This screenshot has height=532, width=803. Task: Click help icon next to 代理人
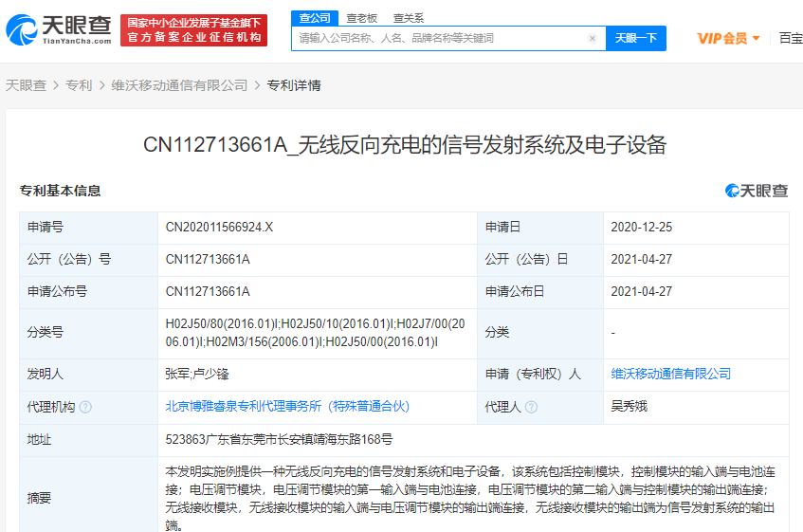[x=532, y=407]
